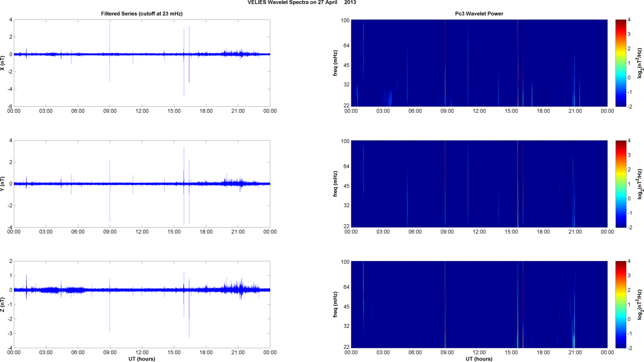Viewport: 644px width, 362px height.
Task: Click the X (nT) axis label
Action: tap(3, 63)
